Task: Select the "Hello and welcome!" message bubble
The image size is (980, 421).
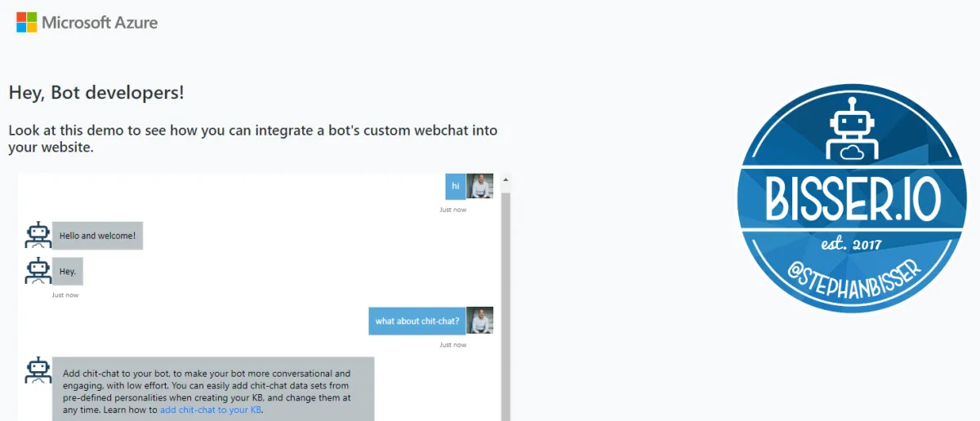Action: 97,236
